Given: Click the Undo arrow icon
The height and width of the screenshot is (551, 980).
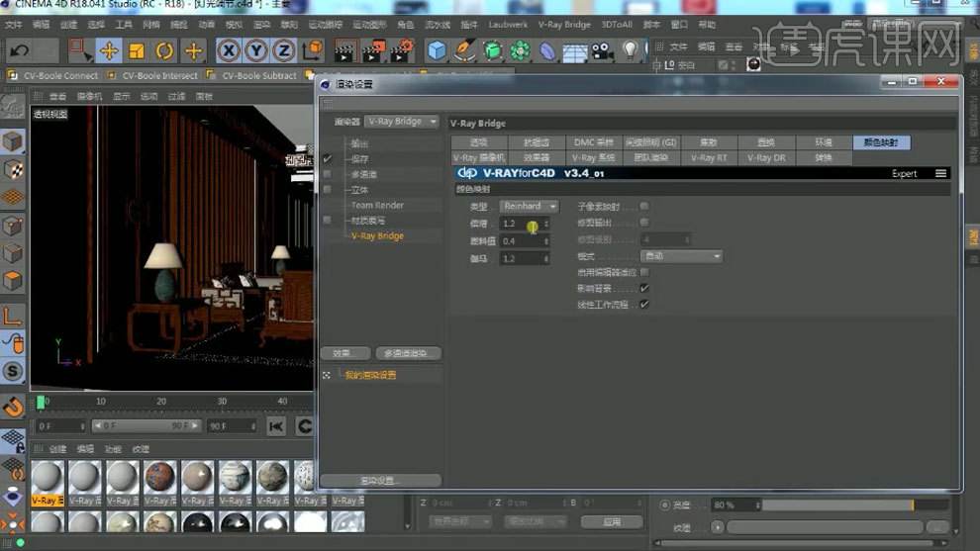Looking at the screenshot, I should tap(20, 50).
